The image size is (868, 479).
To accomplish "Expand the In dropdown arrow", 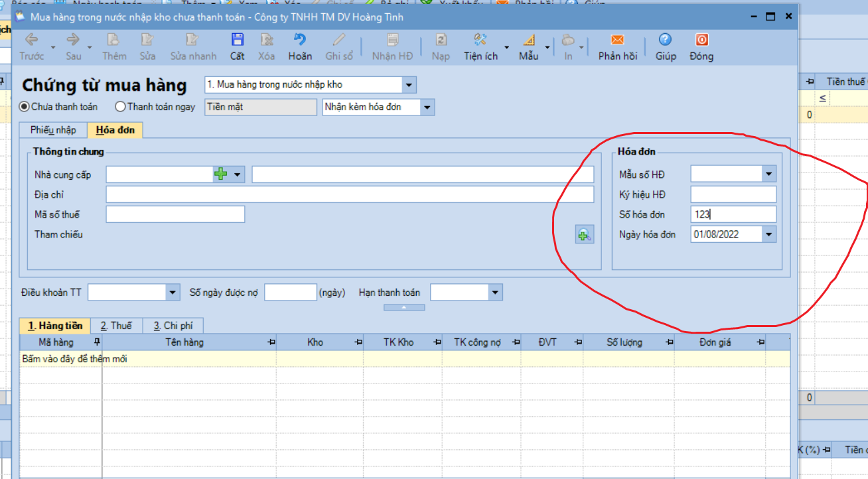I will (x=581, y=48).
